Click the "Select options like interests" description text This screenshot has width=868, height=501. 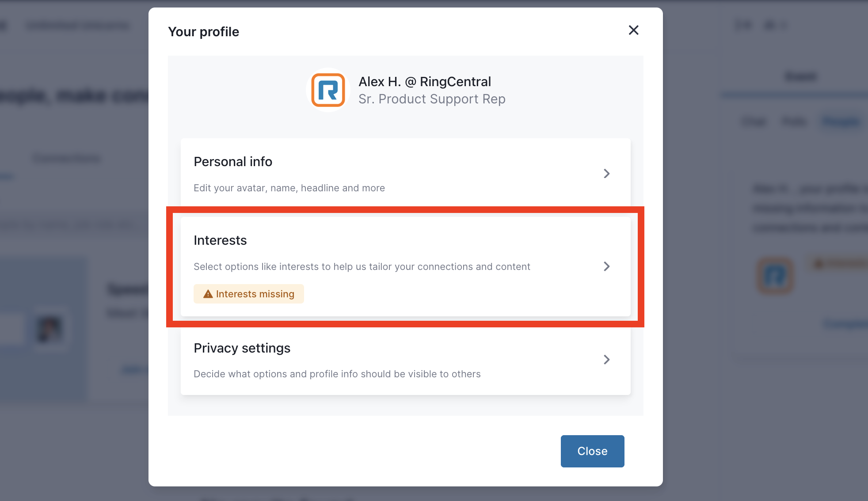point(362,266)
